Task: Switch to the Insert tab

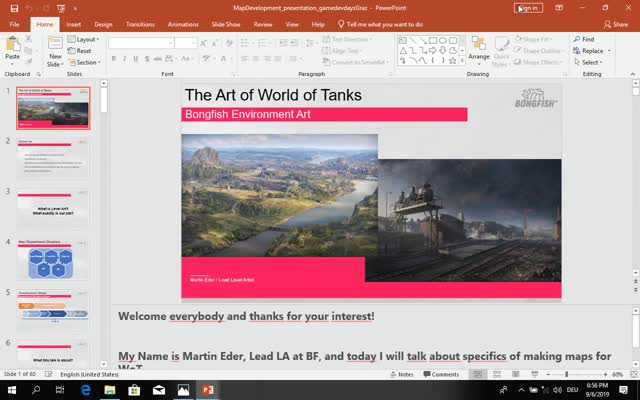Action: pos(74,24)
